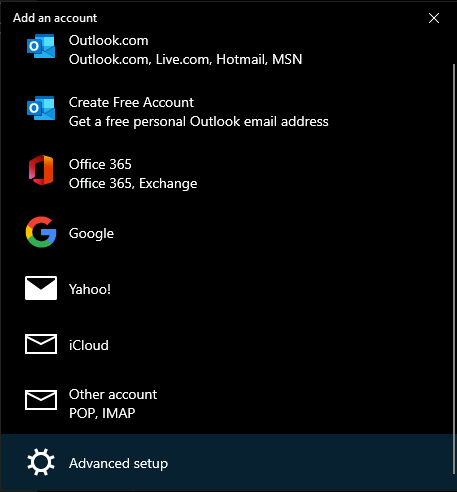Image resolution: width=457 pixels, height=492 pixels.
Task: Choose Other account label
Action: pyautogui.click(x=113, y=394)
